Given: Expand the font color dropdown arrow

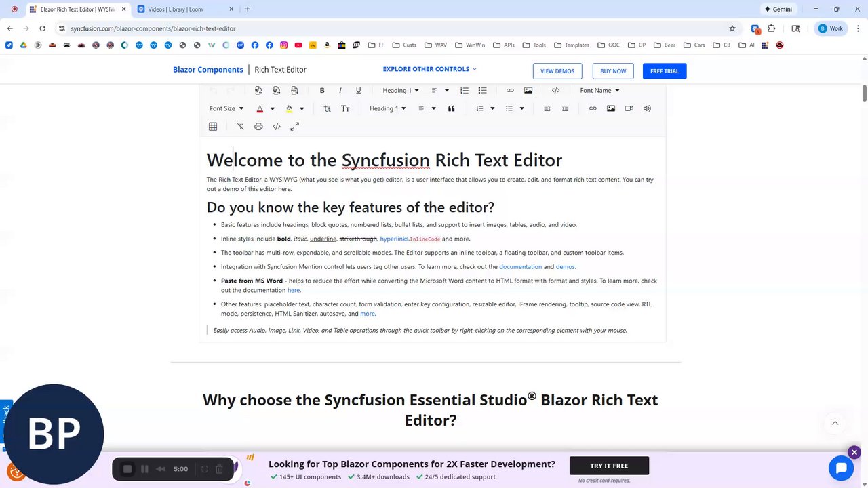Looking at the screenshot, I should (x=273, y=108).
